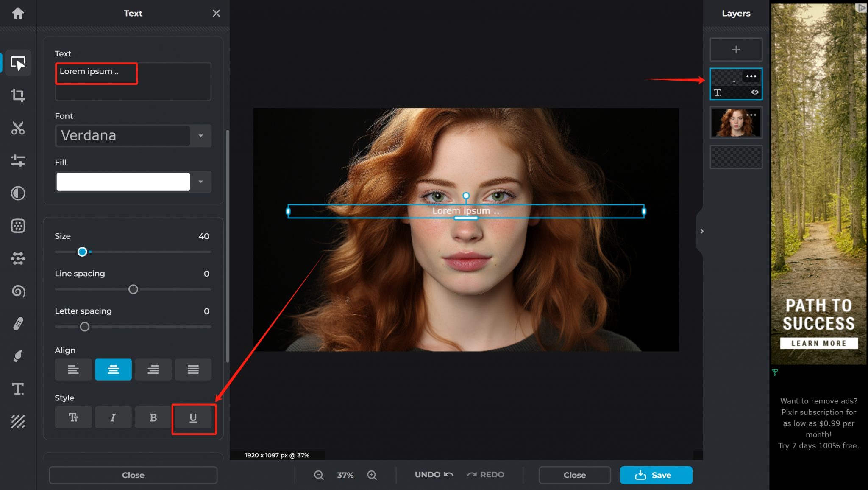Open the text layer options menu
Screen dimensions: 868x490
pos(751,76)
